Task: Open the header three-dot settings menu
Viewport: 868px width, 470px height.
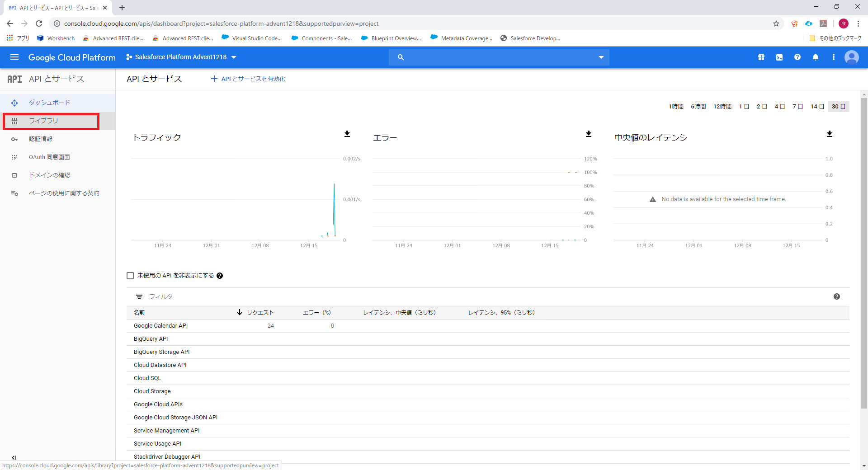Action: (834, 57)
